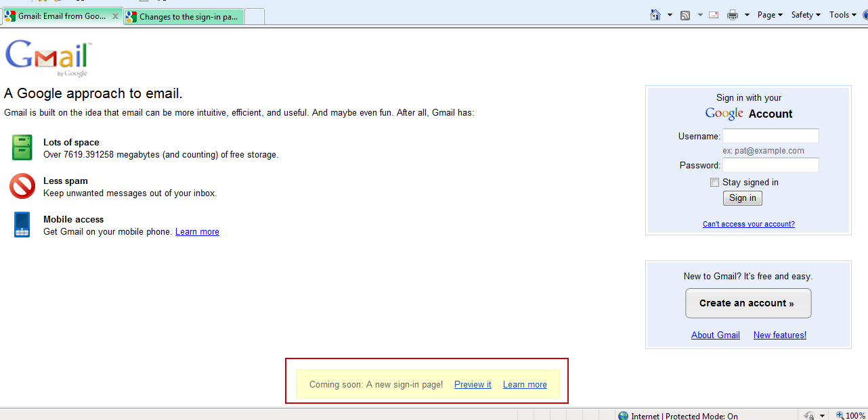Click Preview it link for new sign-in

tap(473, 384)
